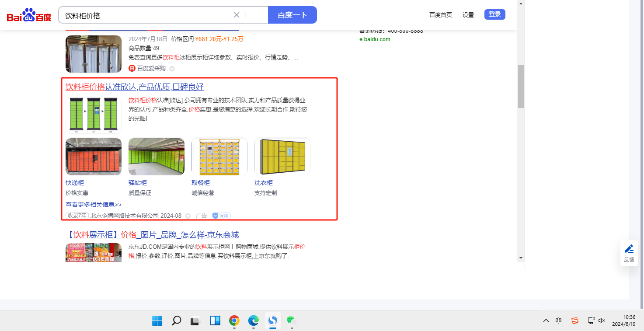
Task: Click 查看更多相关信息>> link
Action: pyautogui.click(x=94, y=205)
